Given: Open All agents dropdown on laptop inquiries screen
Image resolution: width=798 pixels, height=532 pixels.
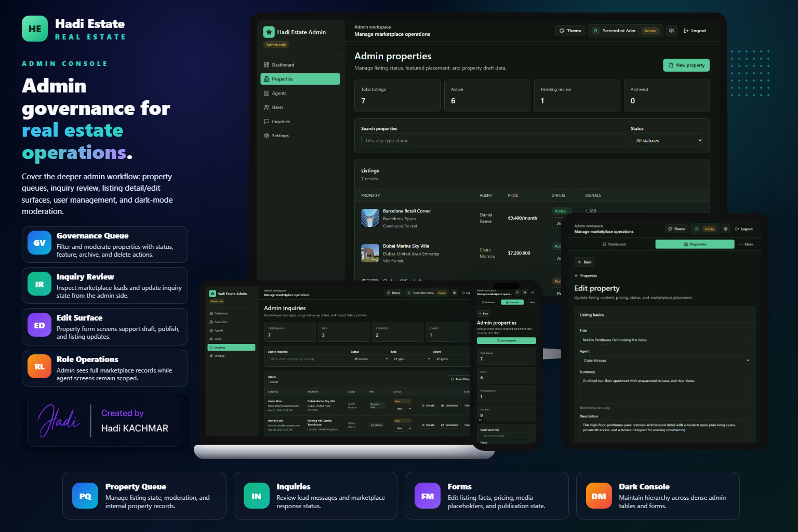Looking at the screenshot, I should [x=452, y=359].
